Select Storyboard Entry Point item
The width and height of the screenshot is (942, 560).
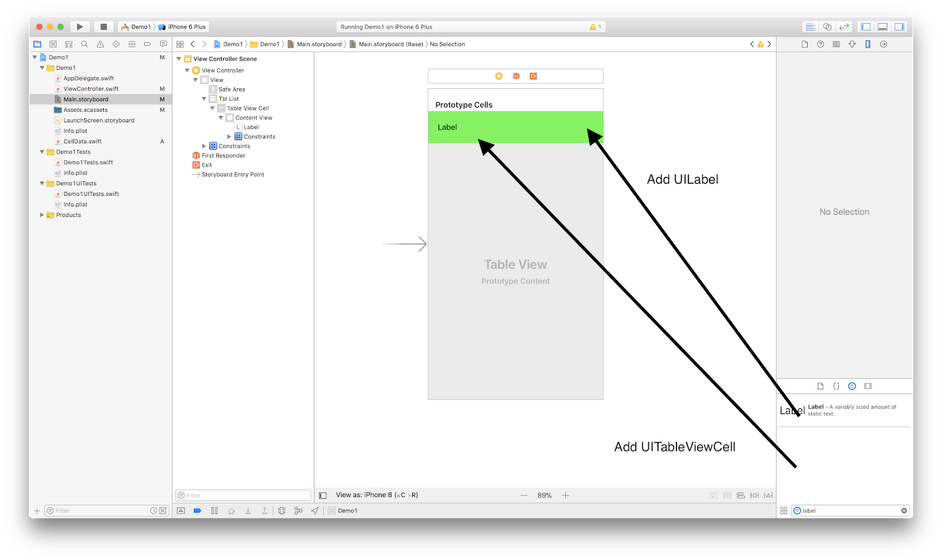click(233, 175)
